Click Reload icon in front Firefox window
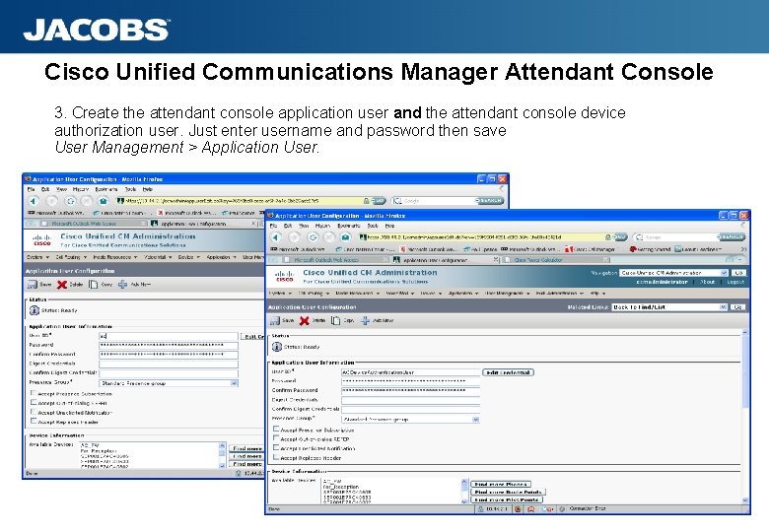The height and width of the screenshot is (532, 769). click(313, 237)
